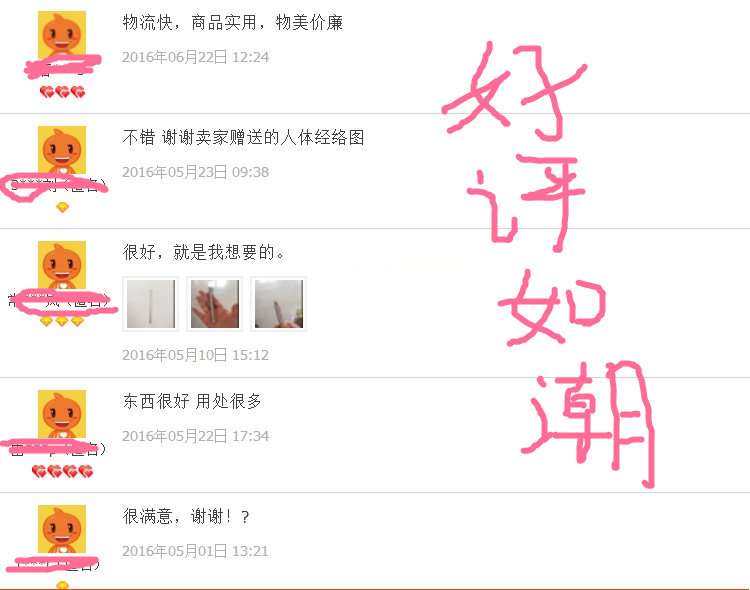Click review text 很满意，谢谢！

(178, 516)
